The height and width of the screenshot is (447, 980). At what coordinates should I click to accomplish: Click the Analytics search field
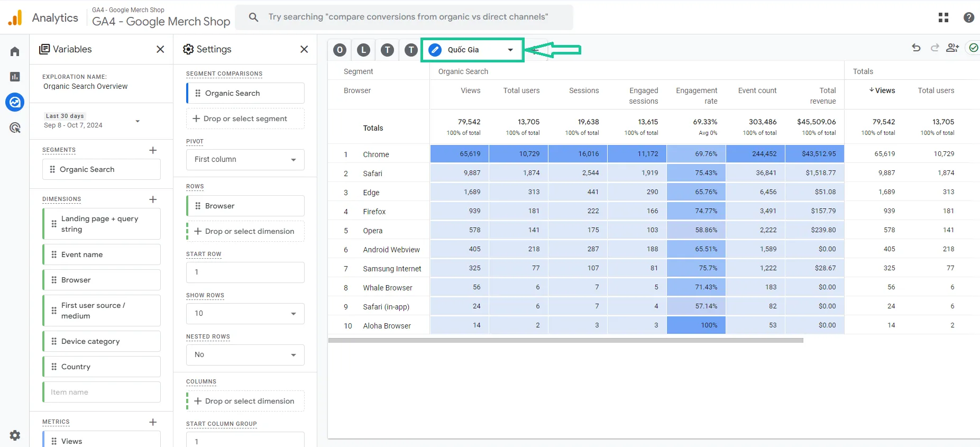(404, 17)
